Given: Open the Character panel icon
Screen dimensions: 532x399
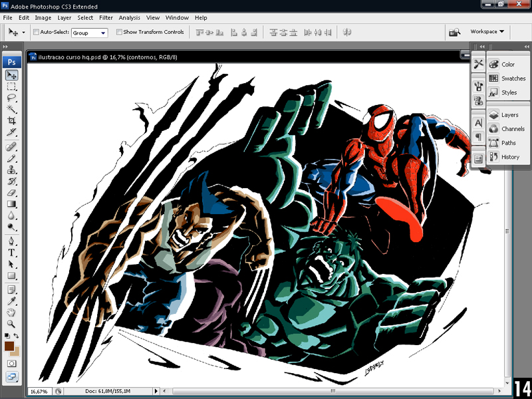Looking at the screenshot, I should click(x=477, y=122).
